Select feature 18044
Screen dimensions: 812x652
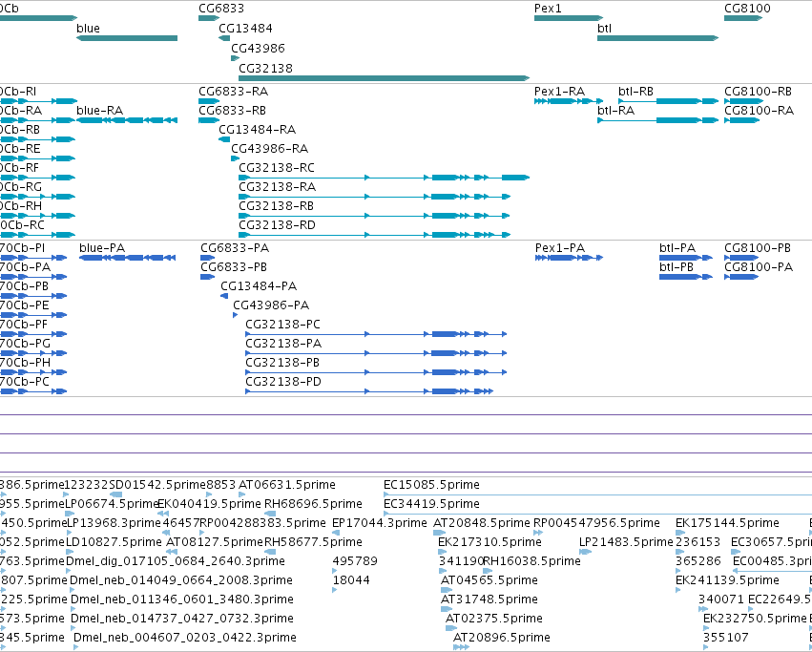(x=351, y=581)
